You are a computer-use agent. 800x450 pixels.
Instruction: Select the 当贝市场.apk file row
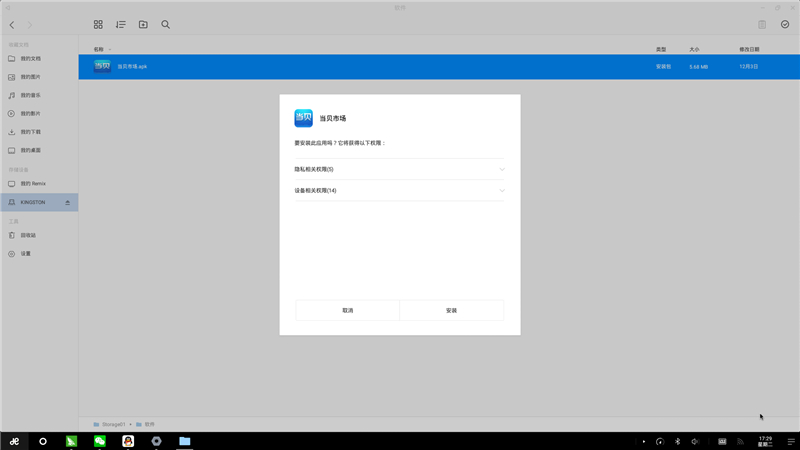pos(439,67)
